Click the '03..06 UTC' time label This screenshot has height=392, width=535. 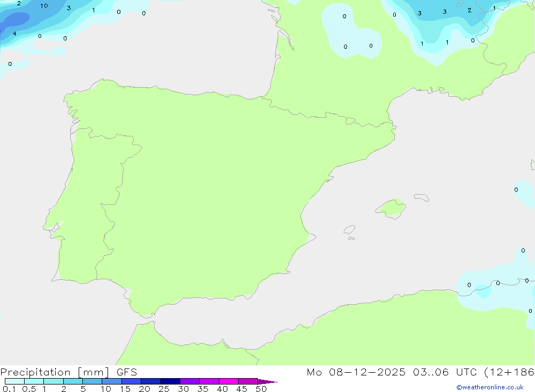click(445, 372)
